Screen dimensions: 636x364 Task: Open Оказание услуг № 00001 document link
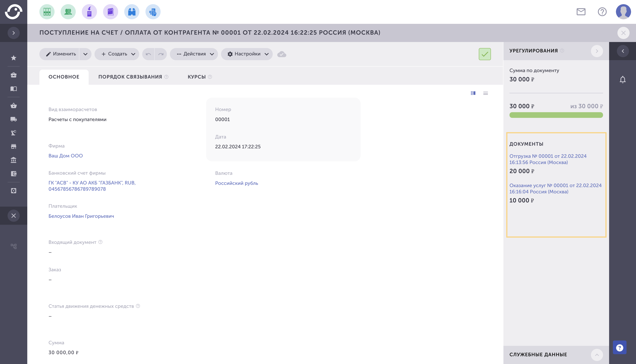[x=555, y=188]
